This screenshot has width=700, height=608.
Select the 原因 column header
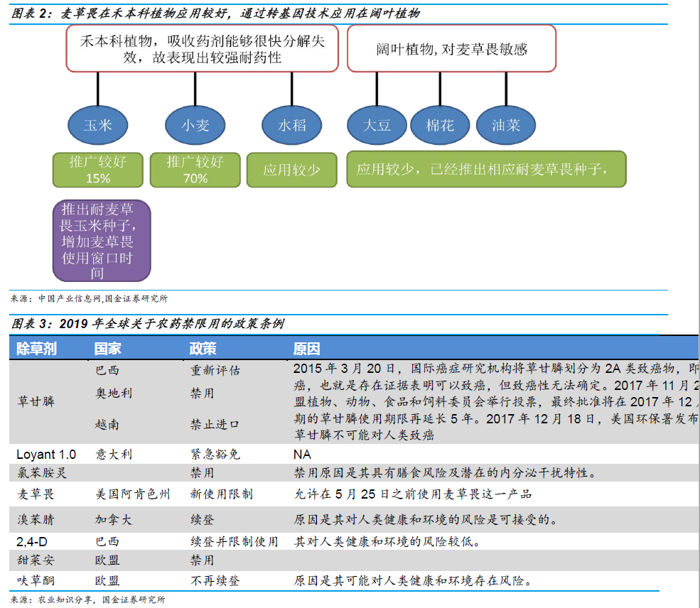click(x=307, y=349)
